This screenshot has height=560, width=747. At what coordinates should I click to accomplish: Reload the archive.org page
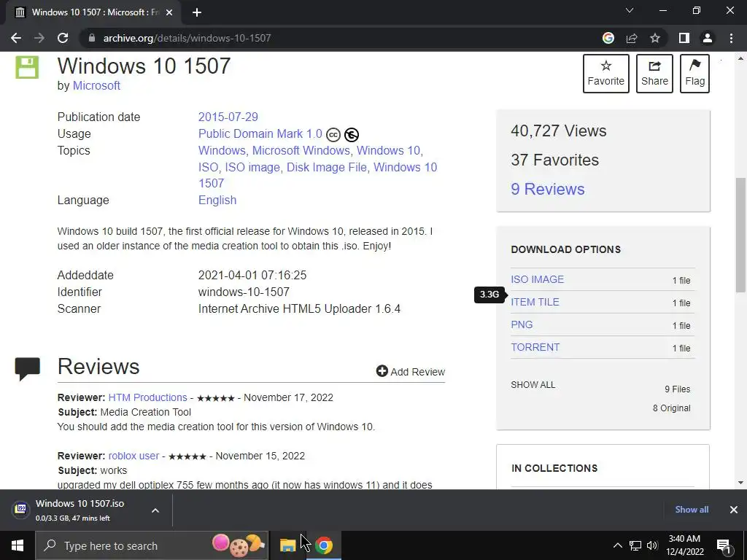click(x=63, y=38)
